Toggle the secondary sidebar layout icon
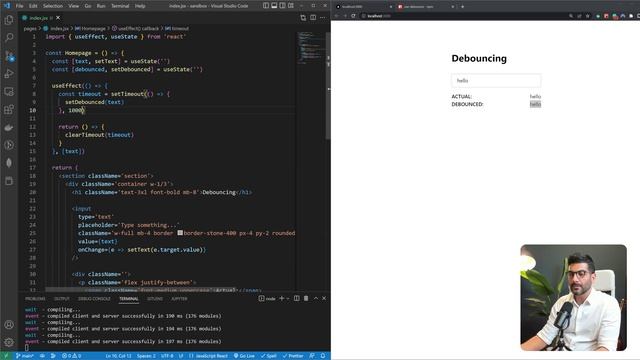This screenshot has height=360, width=640. tap(282, 6)
